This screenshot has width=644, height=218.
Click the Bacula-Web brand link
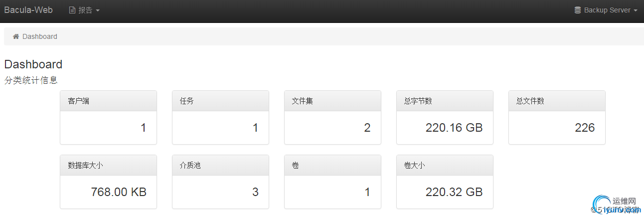[28, 10]
